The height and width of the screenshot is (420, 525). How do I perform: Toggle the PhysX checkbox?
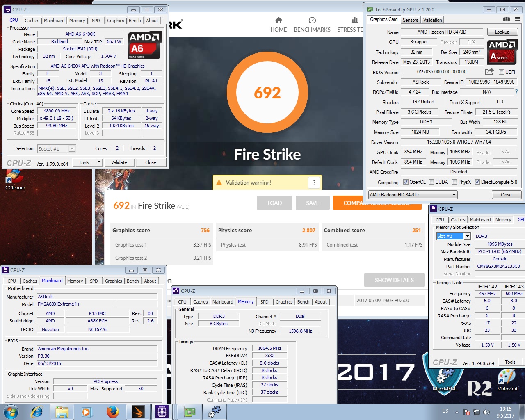(x=454, y=182)
